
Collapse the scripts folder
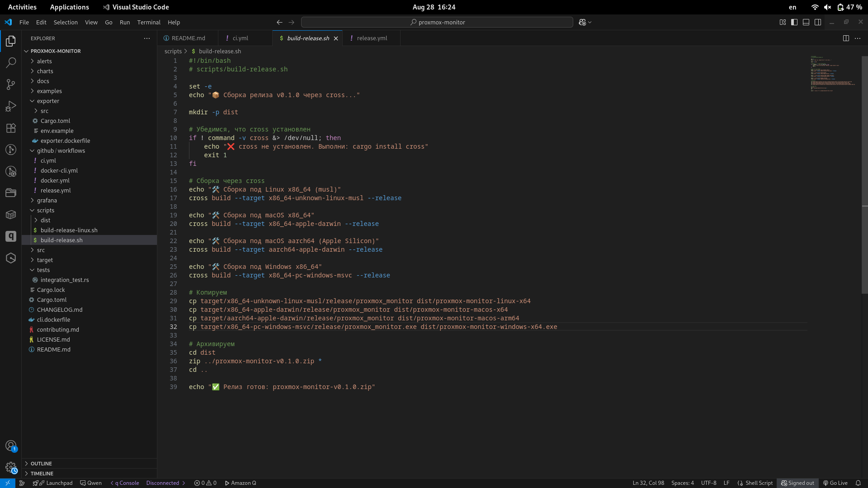(x=89, y=210)
